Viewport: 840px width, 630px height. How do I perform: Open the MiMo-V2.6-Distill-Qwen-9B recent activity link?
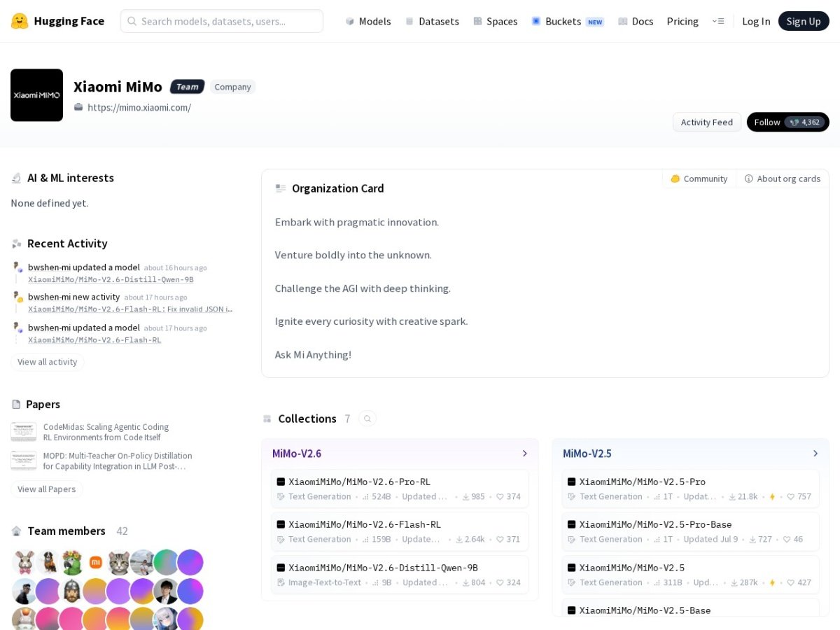tap(111, 279)
